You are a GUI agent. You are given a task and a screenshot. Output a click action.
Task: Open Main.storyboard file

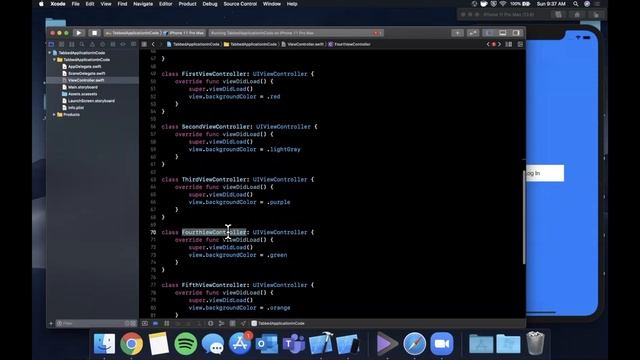[82, 87]
